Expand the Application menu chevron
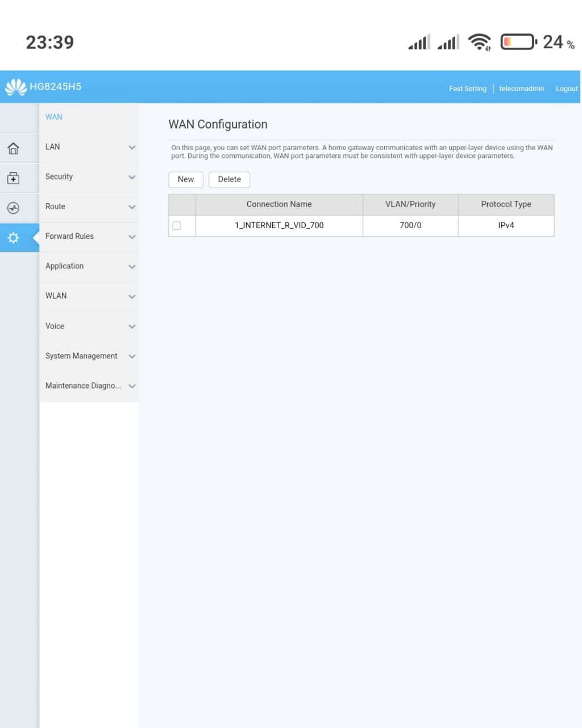582x728 pixels. point(132,267)
